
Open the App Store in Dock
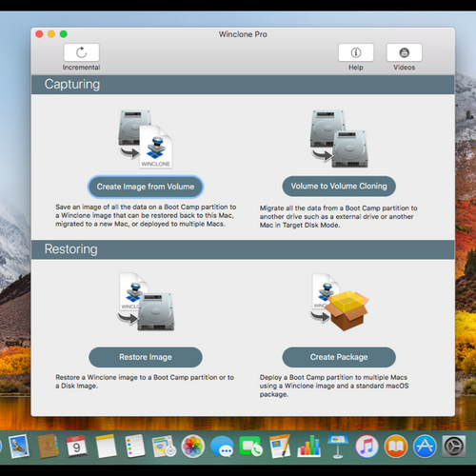[425, 446]
